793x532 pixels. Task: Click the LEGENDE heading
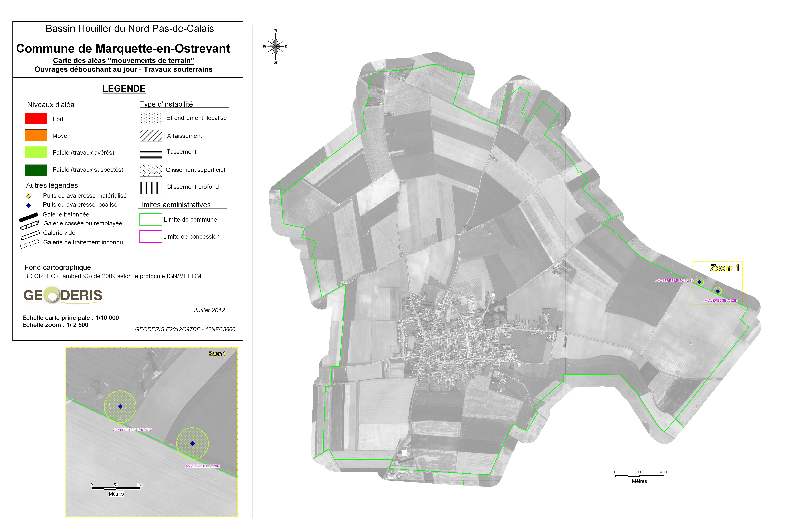coord(124,89)
